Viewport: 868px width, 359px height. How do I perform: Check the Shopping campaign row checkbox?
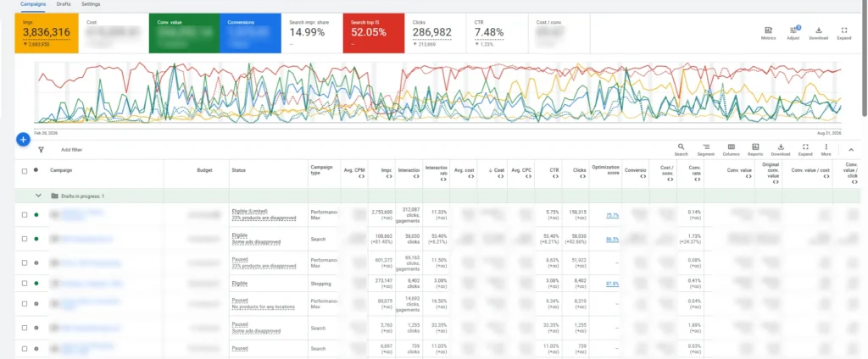click(x=25, y=283)
